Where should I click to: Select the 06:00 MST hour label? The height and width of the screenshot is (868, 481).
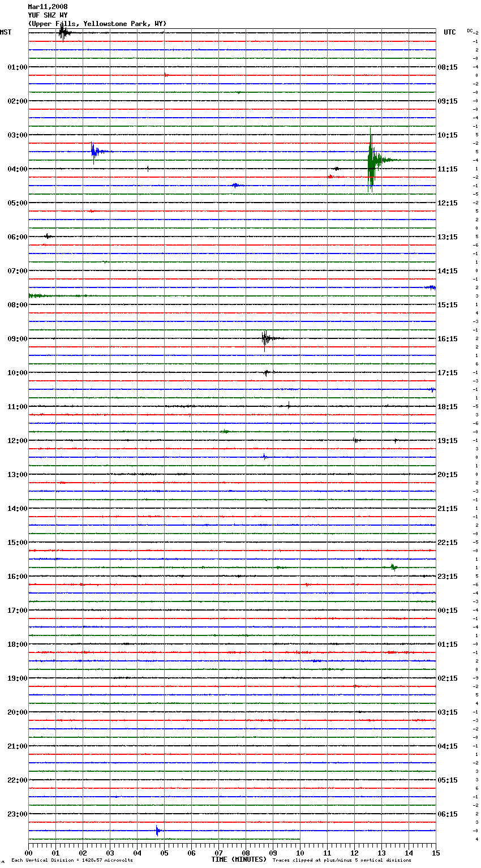17,237
